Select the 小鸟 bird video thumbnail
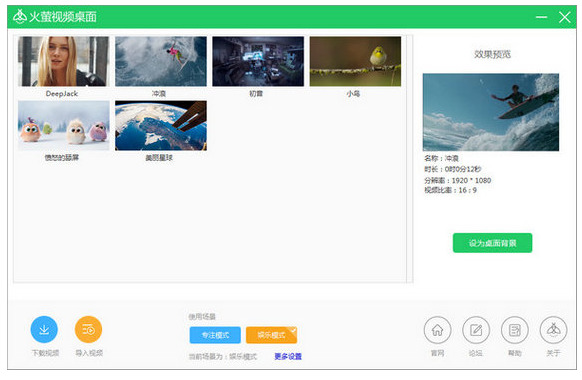 [355, 61]
